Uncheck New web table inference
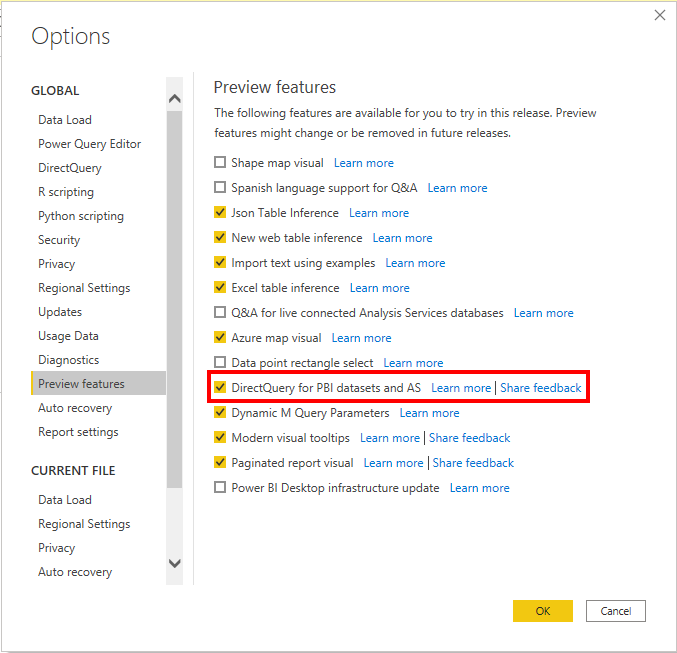The image size is (677, 653). pos(220,238)
